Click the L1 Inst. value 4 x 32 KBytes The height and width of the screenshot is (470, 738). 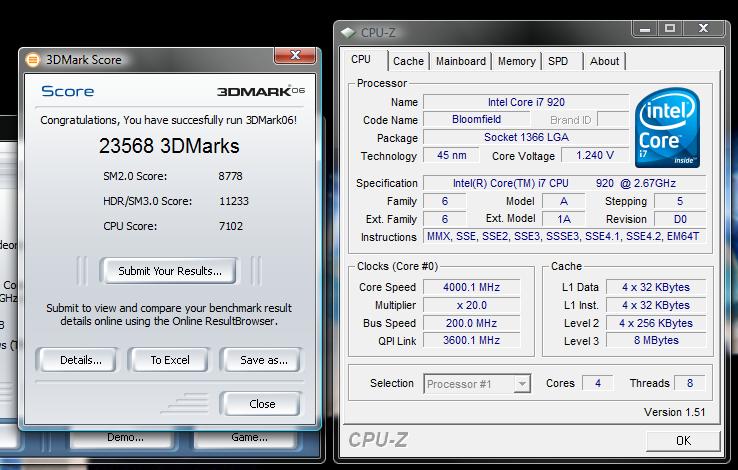pyautogui.click(x=656, y=305)
